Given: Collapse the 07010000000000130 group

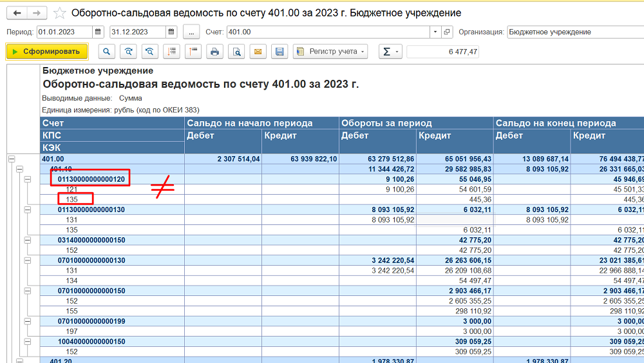Looking at the screenshot, I should [28, 260].
